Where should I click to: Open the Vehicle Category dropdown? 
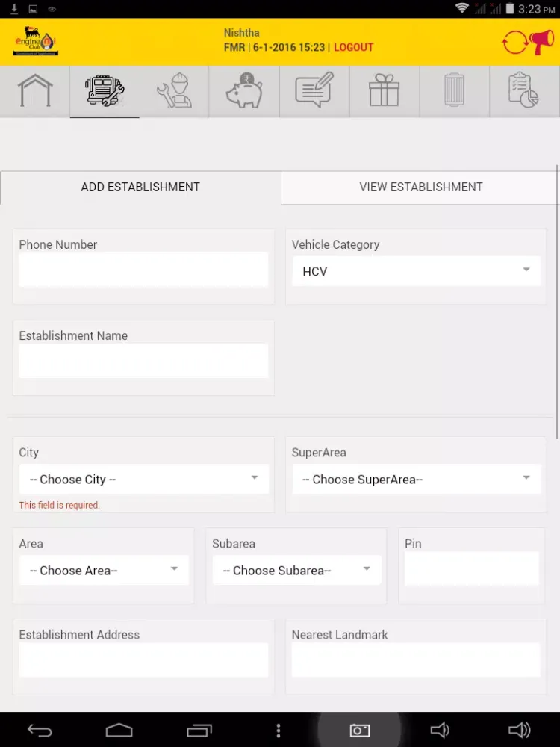tap(416, 271)
